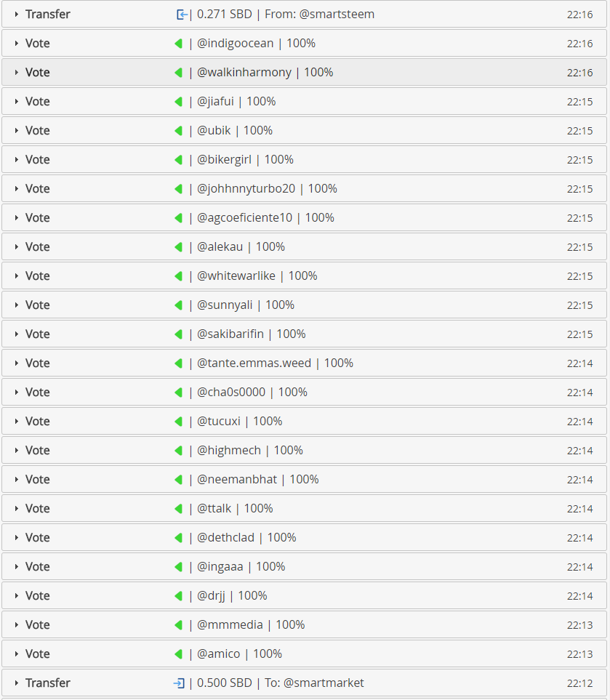The height and width of the screenshot is (700, 610).
Task: Expand the Vote row for @sunnyali
Action: pyautogui.click(x=17, y=305)
